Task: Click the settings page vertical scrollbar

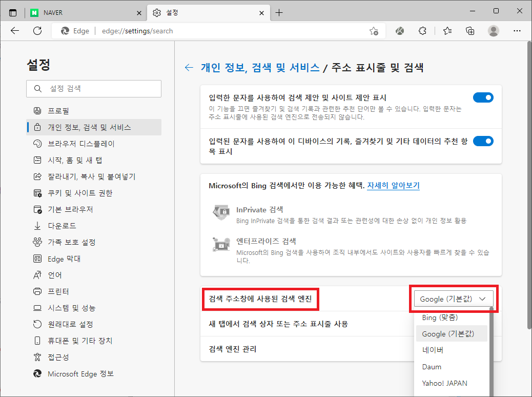Action: point(529,185)
